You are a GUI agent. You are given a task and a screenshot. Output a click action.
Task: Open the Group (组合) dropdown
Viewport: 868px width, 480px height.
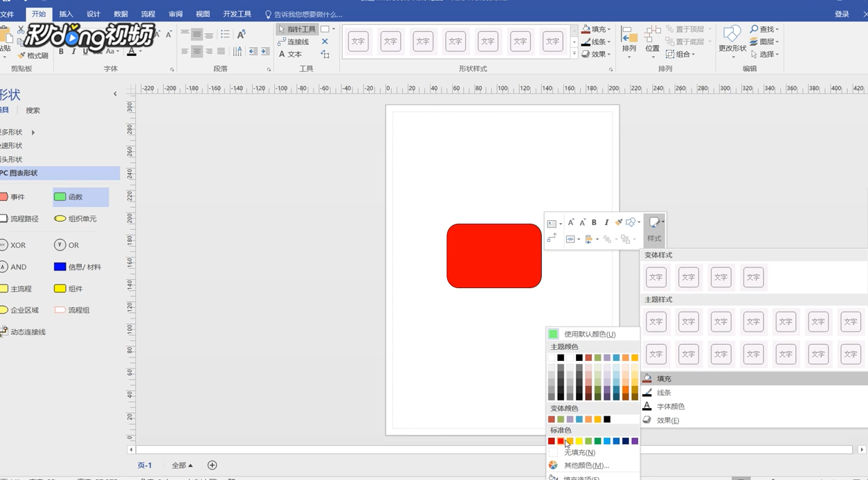[680, 54]
